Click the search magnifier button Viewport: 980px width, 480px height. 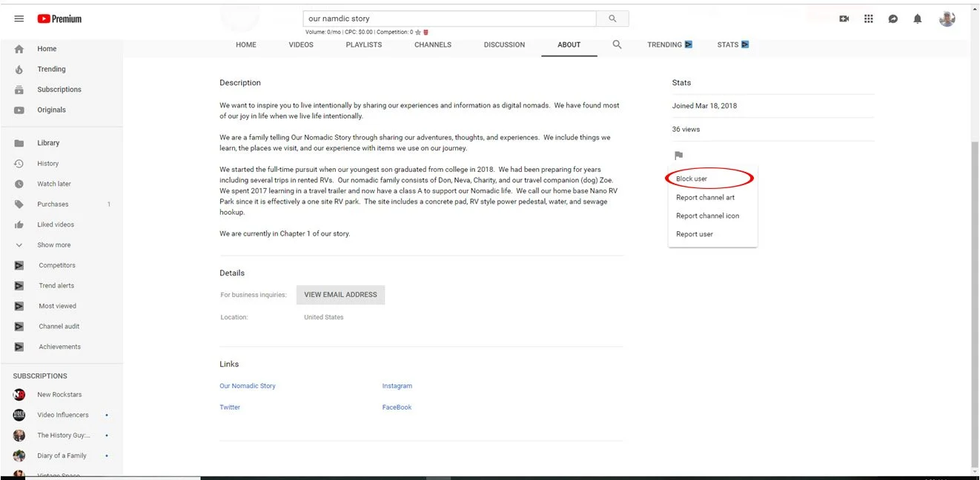click(x=613, y=19)
